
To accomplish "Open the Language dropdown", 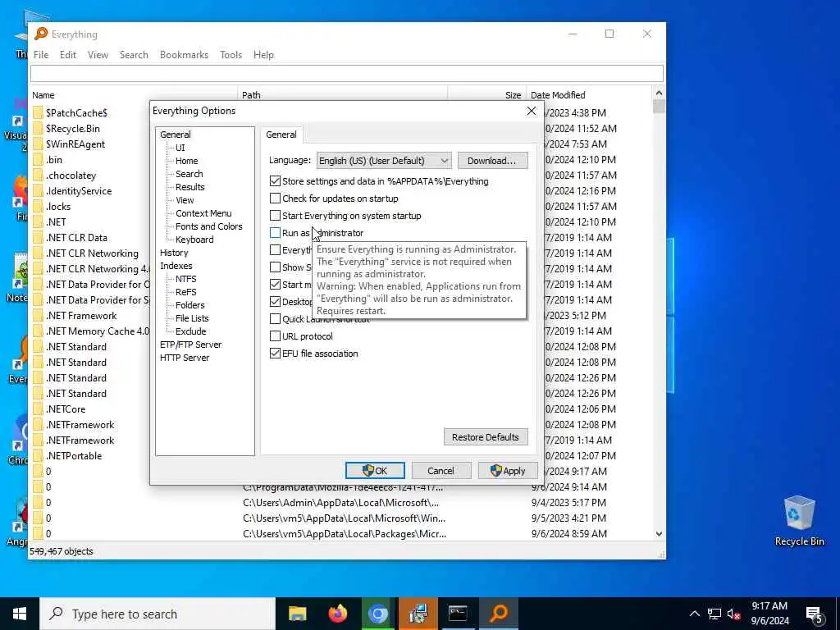I will pos(384,160).
